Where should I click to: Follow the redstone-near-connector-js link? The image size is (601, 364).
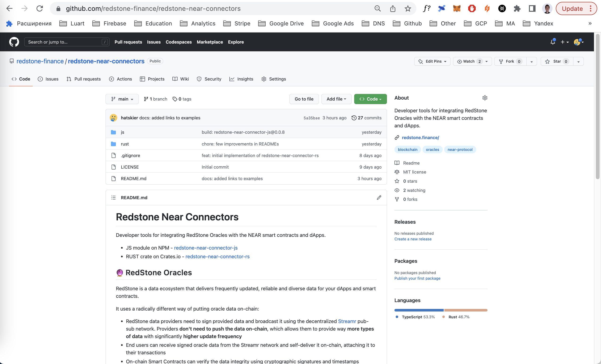[x=206, y=248]
